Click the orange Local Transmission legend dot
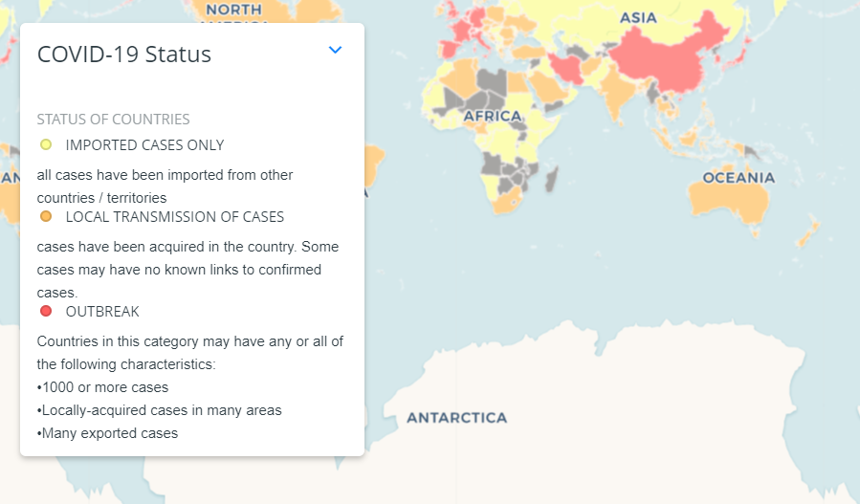Image resolution: width=860 pixels, height=504 pixels. [46, 217]
